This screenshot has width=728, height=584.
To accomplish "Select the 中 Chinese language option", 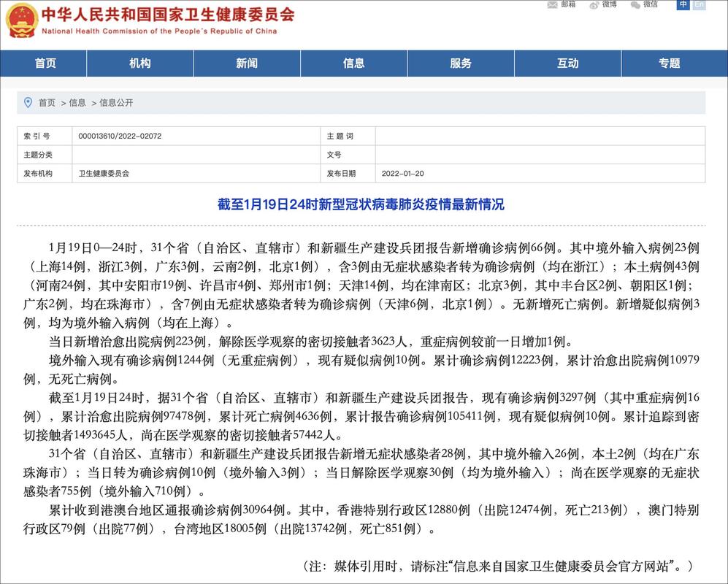I will pos(682,6).
